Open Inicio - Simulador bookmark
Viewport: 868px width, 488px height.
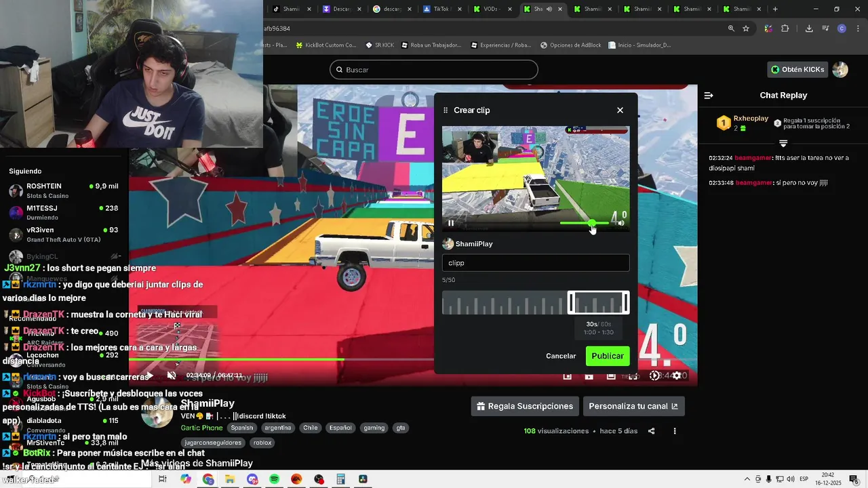coord(639,45)
